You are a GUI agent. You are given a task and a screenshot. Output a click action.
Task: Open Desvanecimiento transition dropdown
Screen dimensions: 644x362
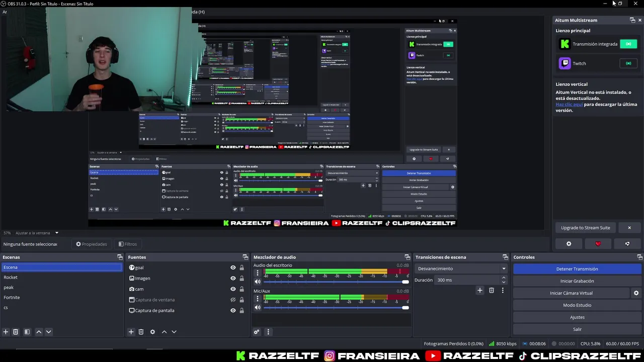pyautogui.click(x=461, y=268)
